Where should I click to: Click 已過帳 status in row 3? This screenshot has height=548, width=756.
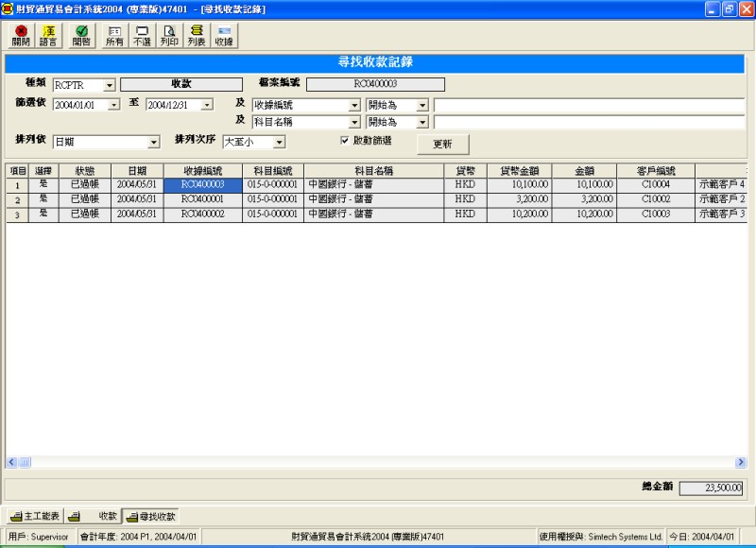[85, 214]
